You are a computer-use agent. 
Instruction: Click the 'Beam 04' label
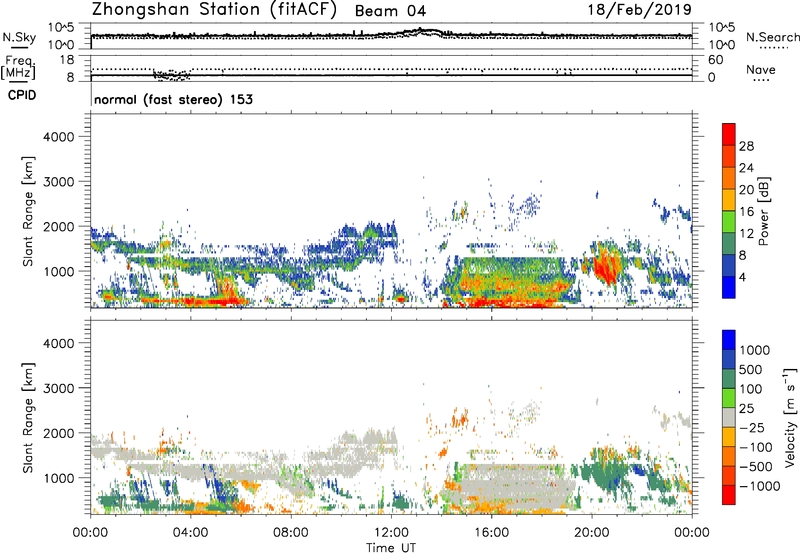(390, 11)
